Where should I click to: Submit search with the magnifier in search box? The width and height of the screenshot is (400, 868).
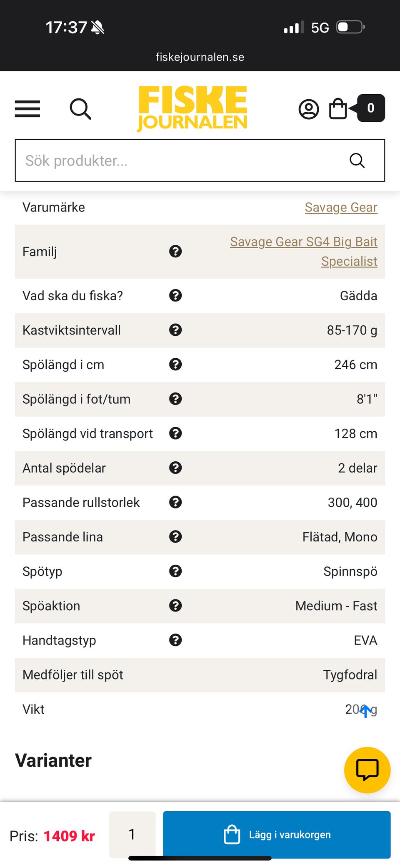(357, 161)
